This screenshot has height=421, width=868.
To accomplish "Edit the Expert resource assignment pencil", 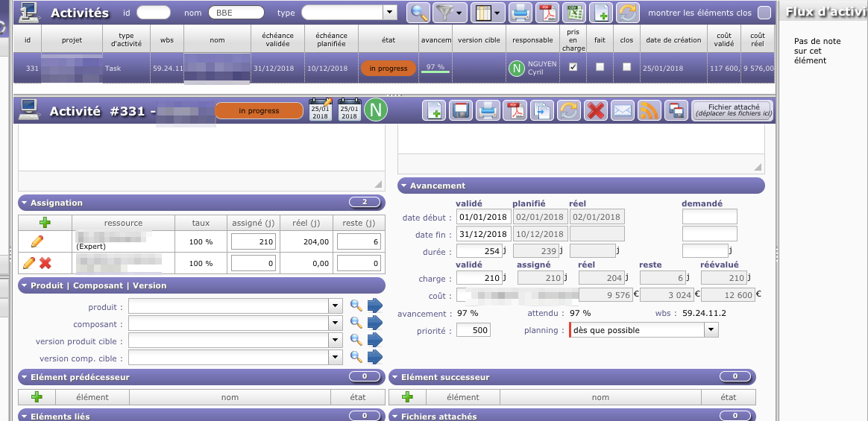I will [37, 241].
